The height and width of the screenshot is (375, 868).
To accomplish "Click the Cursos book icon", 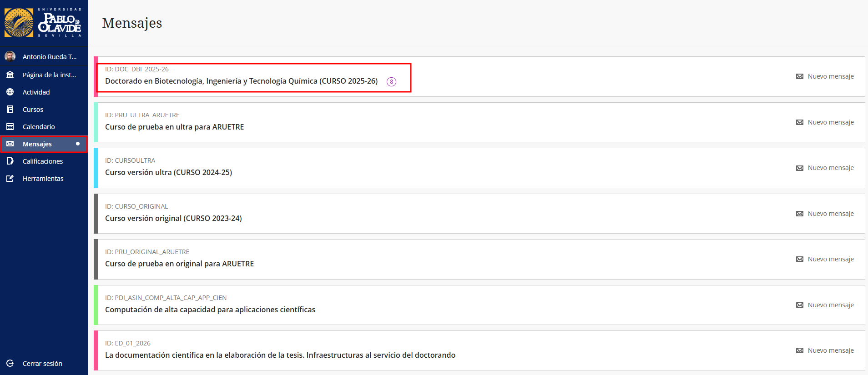I will click(10, 110).
